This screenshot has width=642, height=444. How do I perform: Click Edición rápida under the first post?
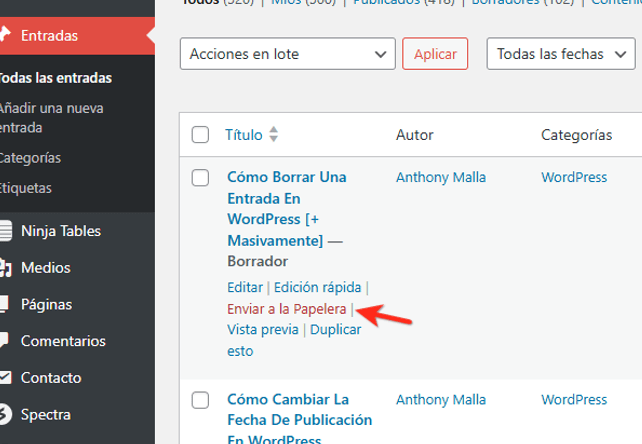(x=317, y=288)
